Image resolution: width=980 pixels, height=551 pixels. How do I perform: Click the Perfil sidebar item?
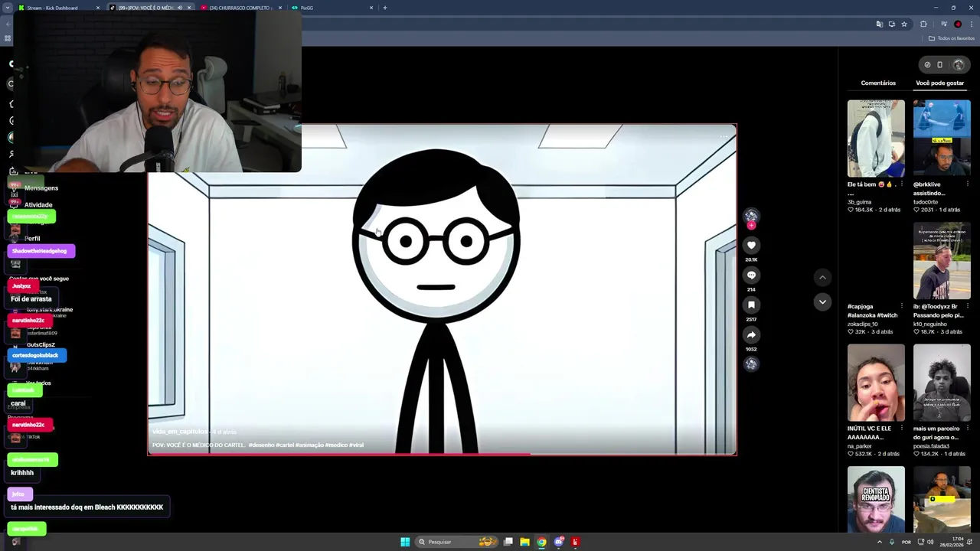pyautogui.click(x=32, y=239)
